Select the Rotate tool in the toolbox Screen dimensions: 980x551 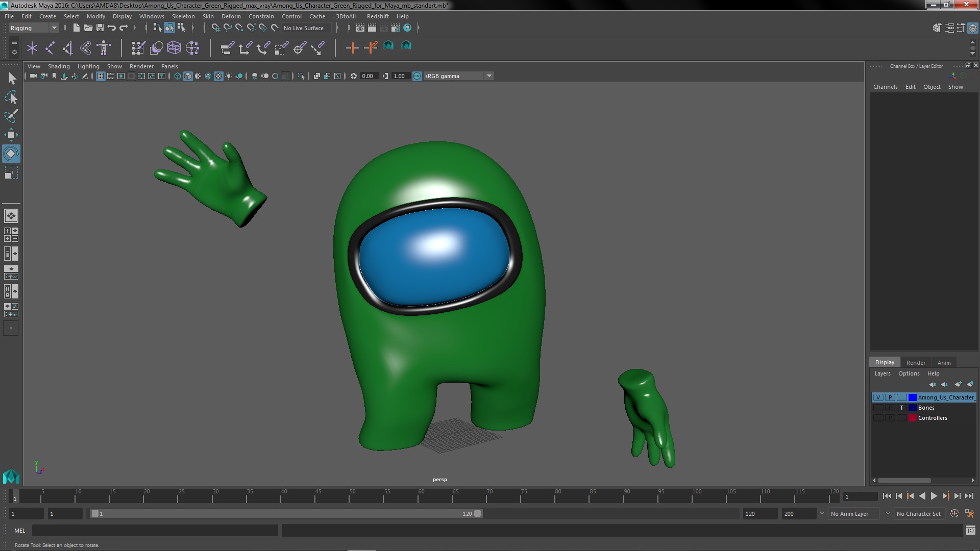[x=11, y=154]
